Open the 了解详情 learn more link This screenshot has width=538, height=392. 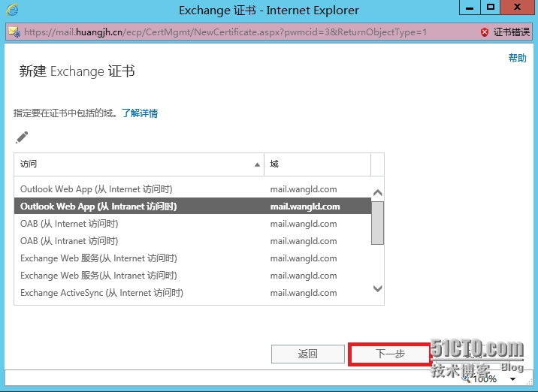[x=140, y=113]
